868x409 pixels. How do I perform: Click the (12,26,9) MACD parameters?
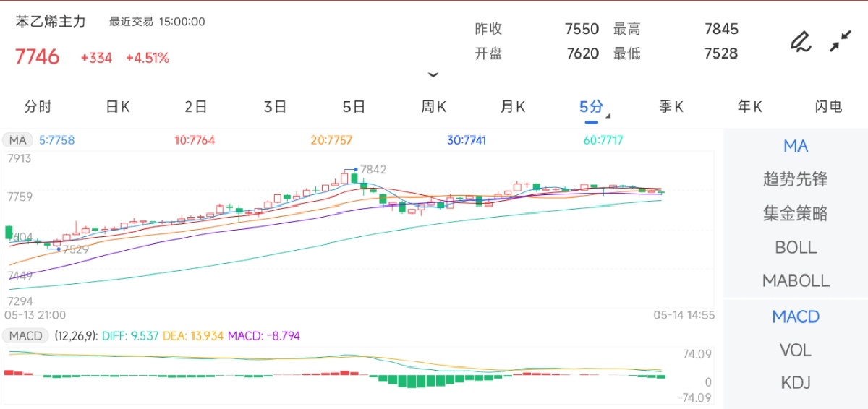point(75,336)
